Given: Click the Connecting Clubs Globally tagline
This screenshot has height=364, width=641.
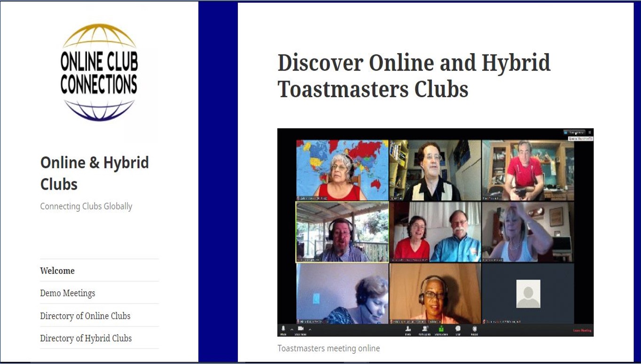Looking at the screenshot, I should pos(86,206).
